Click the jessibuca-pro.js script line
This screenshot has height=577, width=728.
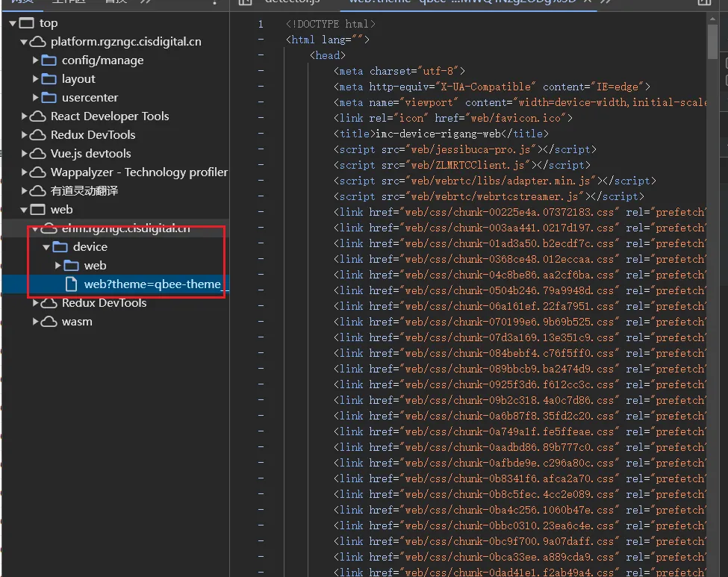(x=464, y=149)
